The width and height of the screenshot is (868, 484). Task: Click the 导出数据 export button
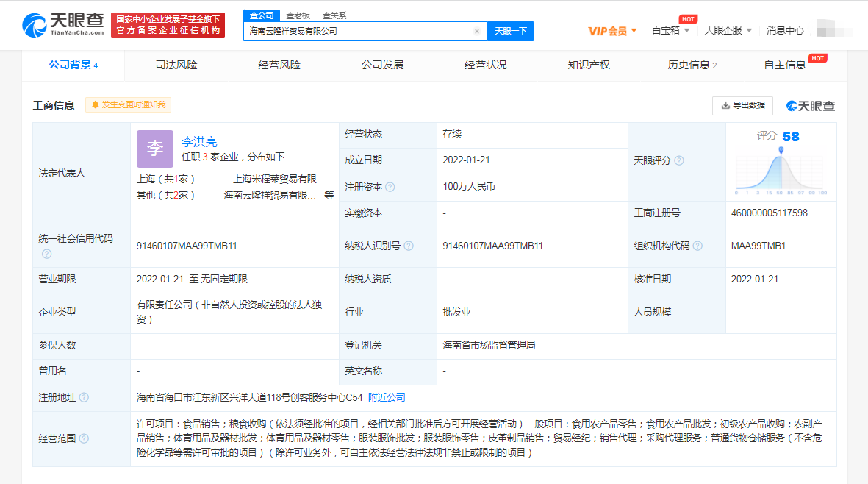click(742, 105)
